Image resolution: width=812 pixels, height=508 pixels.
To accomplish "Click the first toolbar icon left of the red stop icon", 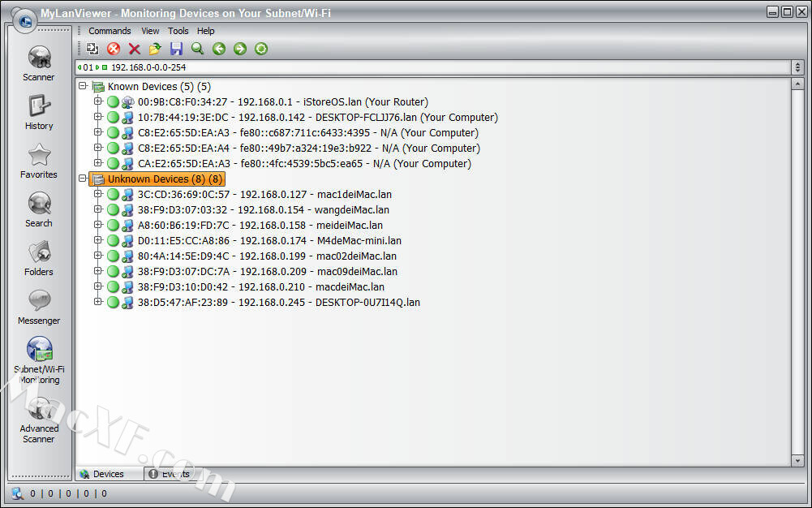I will [x=92, y=49].
